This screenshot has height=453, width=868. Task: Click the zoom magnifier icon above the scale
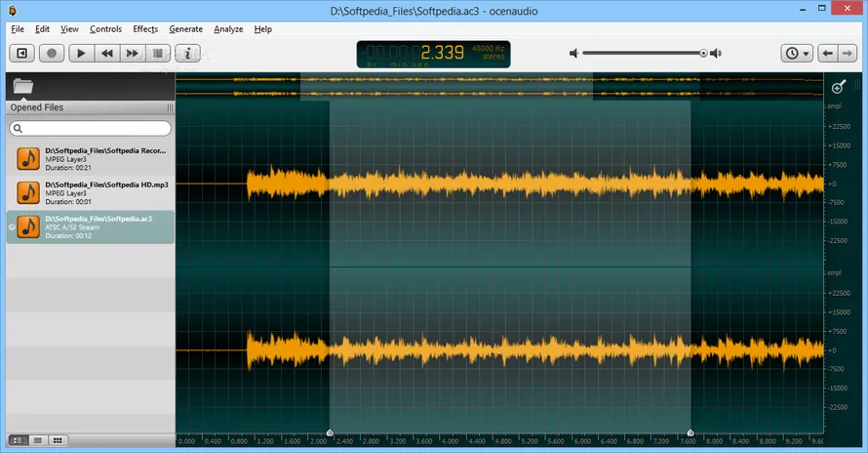[x=838, y=87]
